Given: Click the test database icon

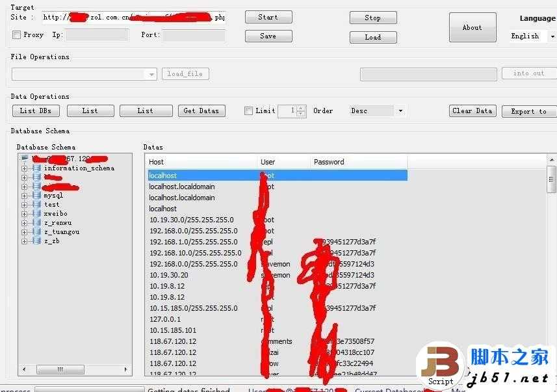Looking at the screenshot, I should (37, 204).
